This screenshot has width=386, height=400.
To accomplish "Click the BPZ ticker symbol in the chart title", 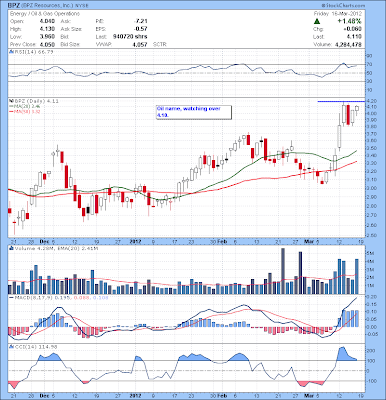I will tap(14, 6).
